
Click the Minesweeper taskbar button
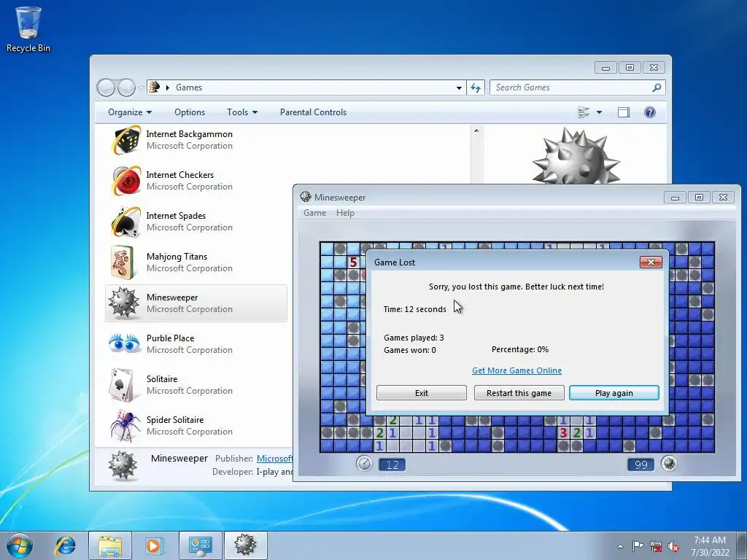245,545
